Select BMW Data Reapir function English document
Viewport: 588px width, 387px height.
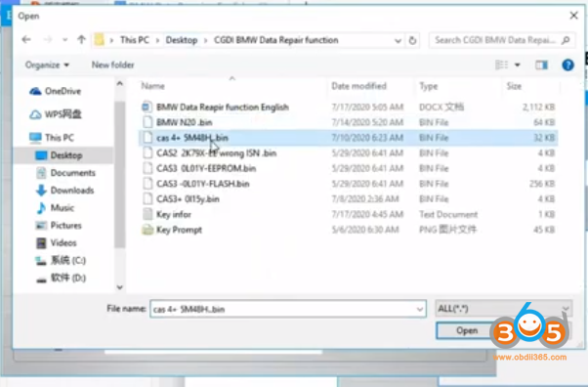pyautogui.click(x=348, y=107)
